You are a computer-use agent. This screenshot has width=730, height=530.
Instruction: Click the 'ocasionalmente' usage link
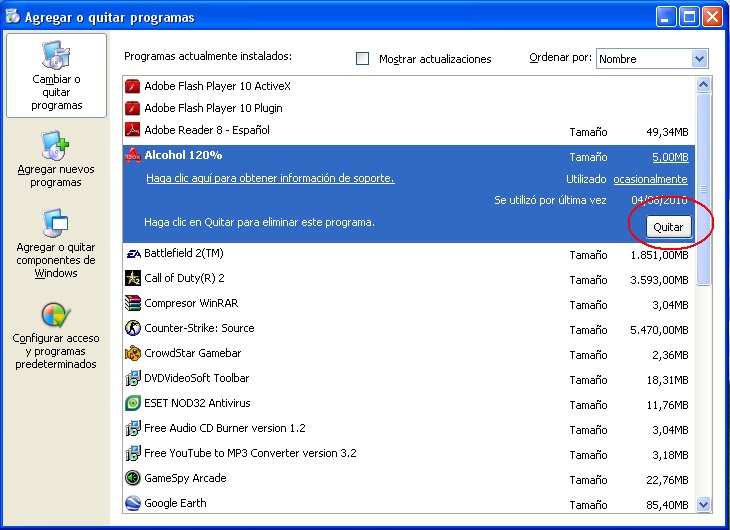pyautogui.click(x=650, y=179)
